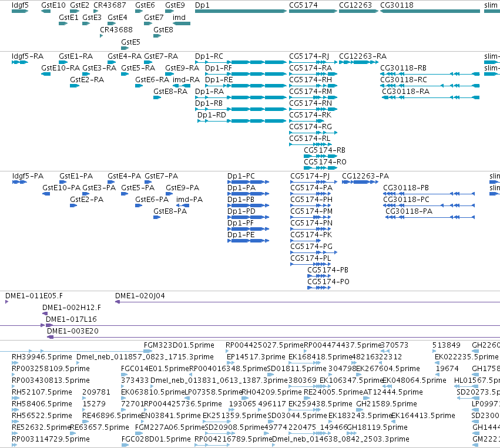Select clone DME1-020J04
Screen dimensions: 500x448
pos(140,296)
